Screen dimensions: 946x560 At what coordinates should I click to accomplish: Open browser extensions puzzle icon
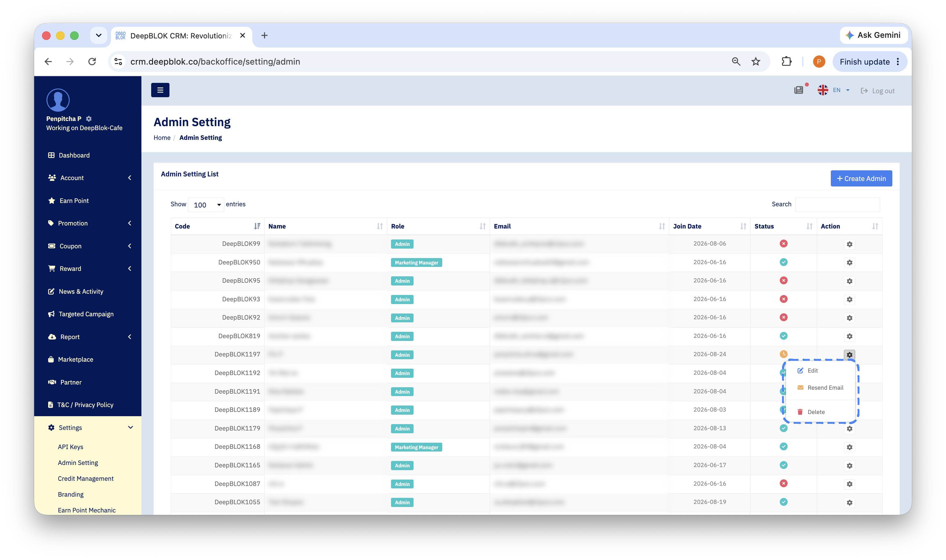tap(786, 62)
